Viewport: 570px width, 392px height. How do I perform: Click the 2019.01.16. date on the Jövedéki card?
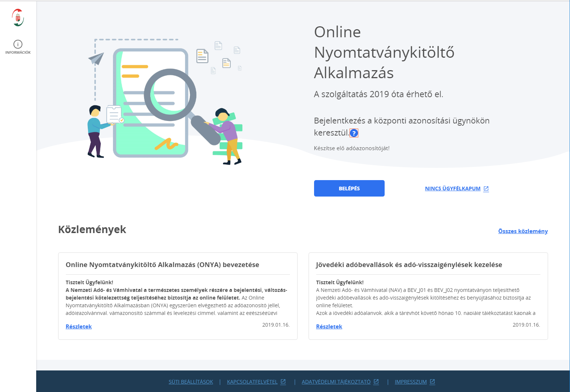[526, 325]
